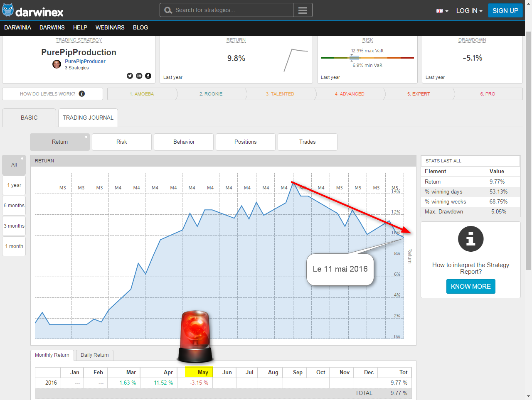Click the magnifier search icon
Screen dimensions: 532x400
click(168, 10)
